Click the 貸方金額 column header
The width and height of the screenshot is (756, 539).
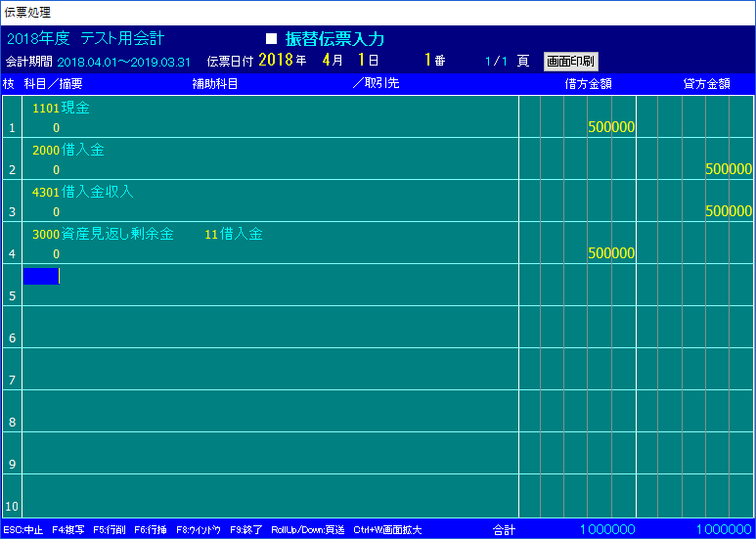tap(706, 84)
